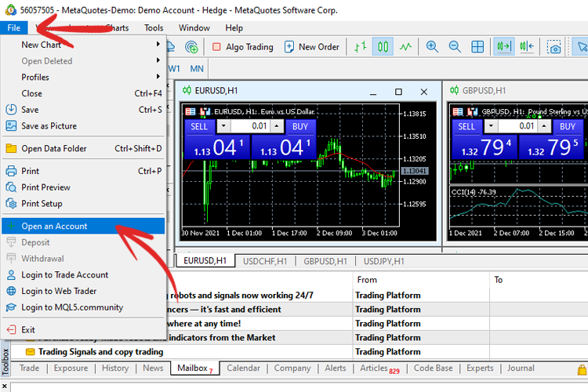The height and width of the screenshot is (392, 588).
Task: Select Open an Account
Action: 83,227
